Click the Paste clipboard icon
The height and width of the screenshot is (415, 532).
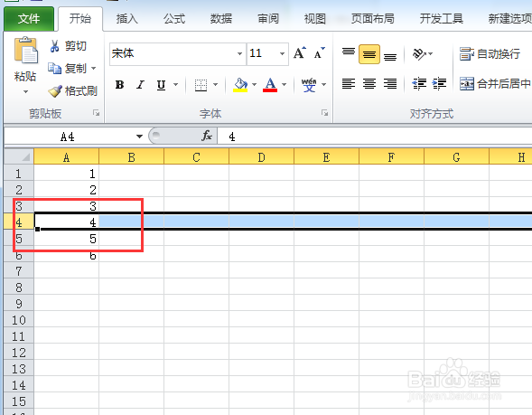25,51
